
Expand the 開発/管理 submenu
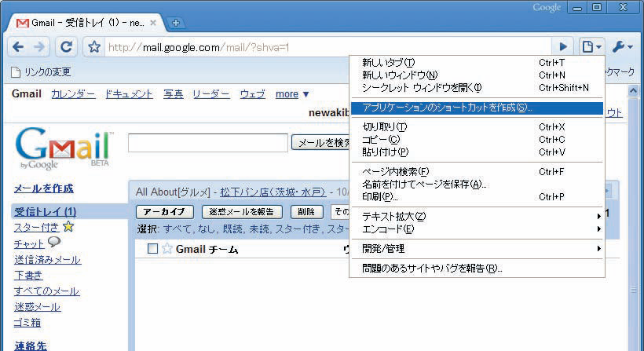tap(477, 249)
